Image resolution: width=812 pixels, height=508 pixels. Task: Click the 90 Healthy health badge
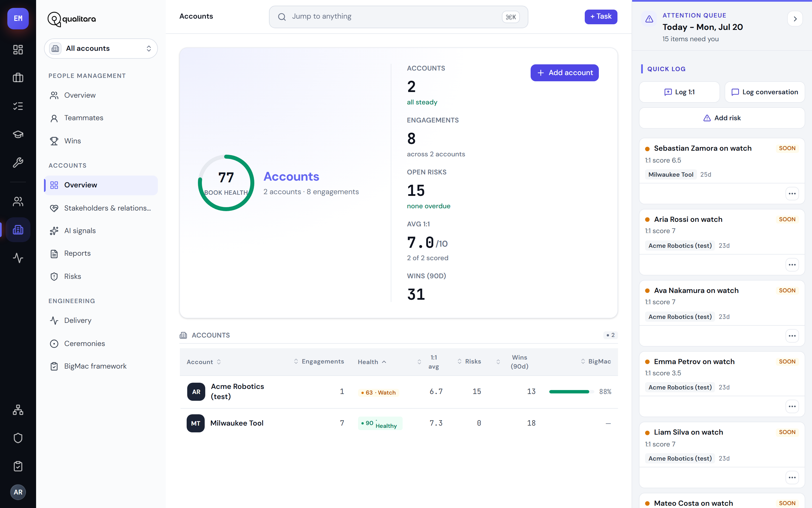point(380,423)
